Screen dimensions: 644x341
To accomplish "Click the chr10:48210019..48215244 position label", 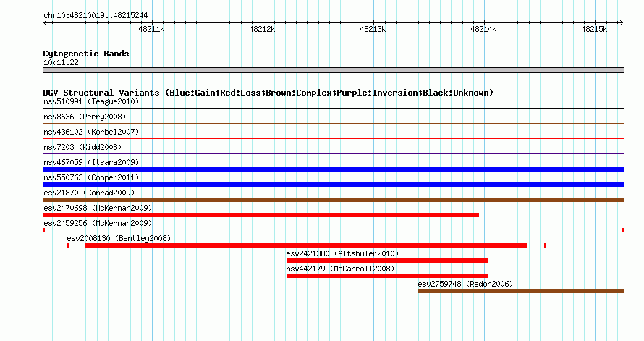I will coord(96,16).
